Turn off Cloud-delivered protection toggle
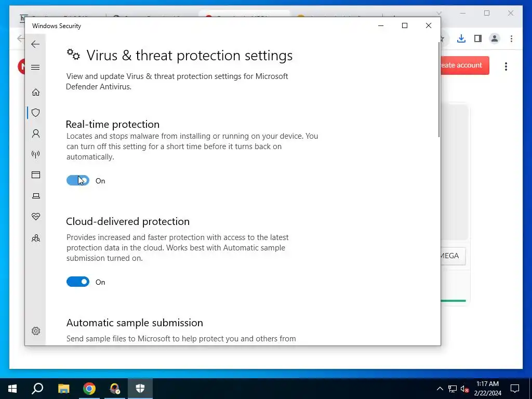This screenshot has height=399, width=532. (x=78, y=282)
